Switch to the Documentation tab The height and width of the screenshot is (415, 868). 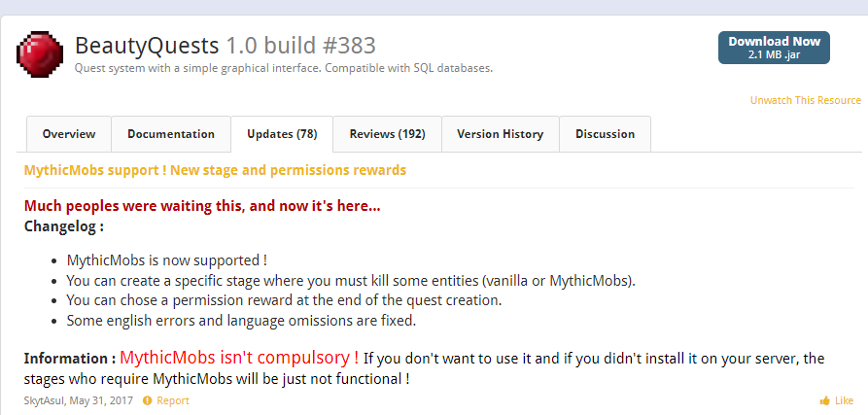(x=171, y=134)
